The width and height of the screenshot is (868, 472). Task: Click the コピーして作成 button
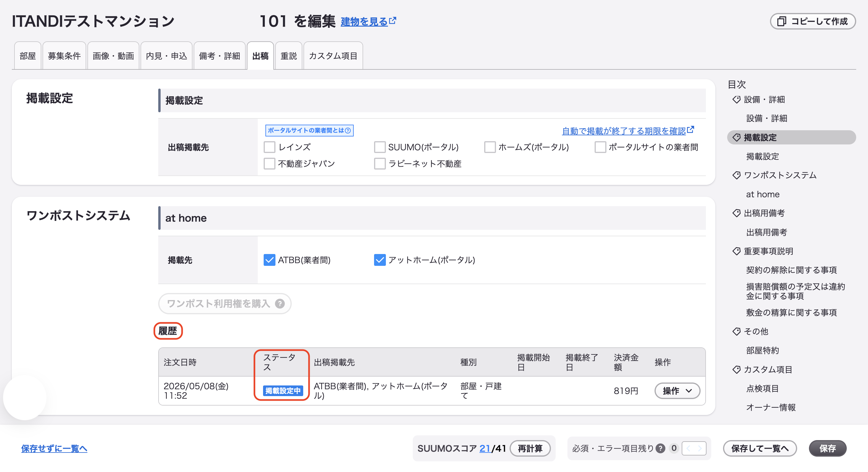(x=813, y=22)
